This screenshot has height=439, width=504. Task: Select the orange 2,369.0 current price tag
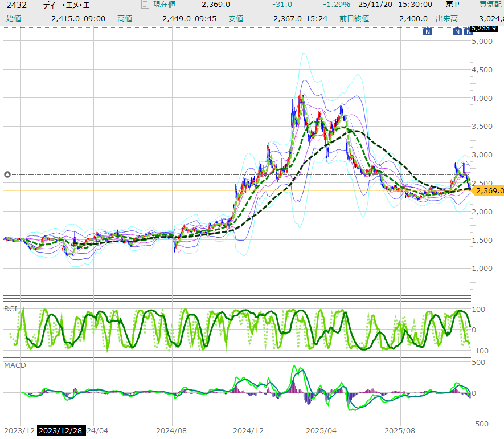click(x=489, y=191)
